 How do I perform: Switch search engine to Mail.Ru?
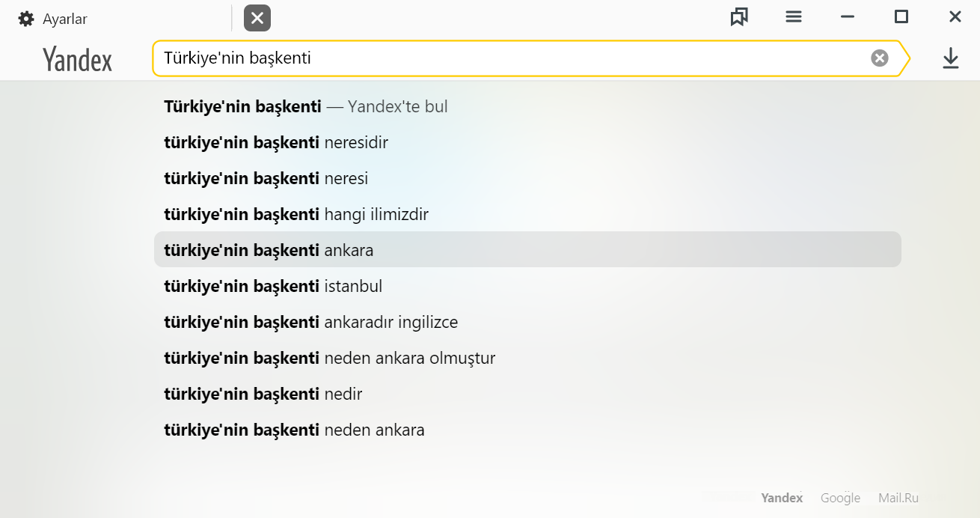(898, 498)
